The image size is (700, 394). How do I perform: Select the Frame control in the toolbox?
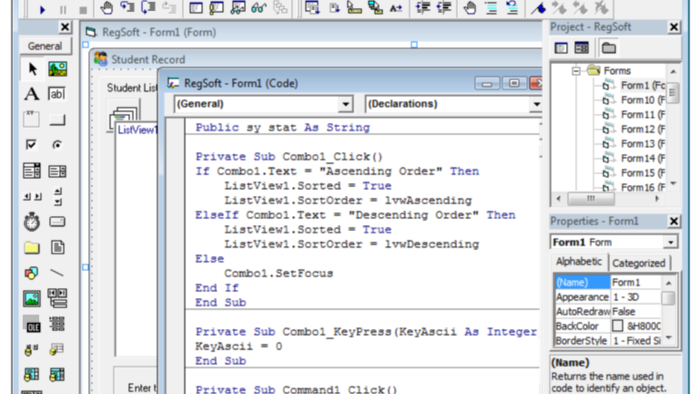coord(31,119)
